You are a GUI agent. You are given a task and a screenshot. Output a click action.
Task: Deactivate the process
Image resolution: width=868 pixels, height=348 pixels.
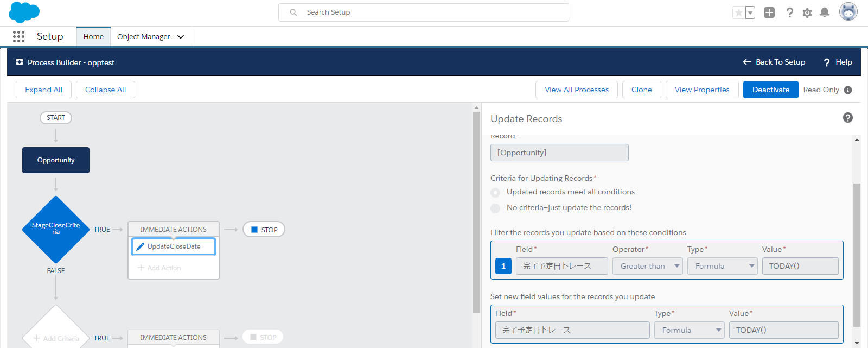[771, 90]
